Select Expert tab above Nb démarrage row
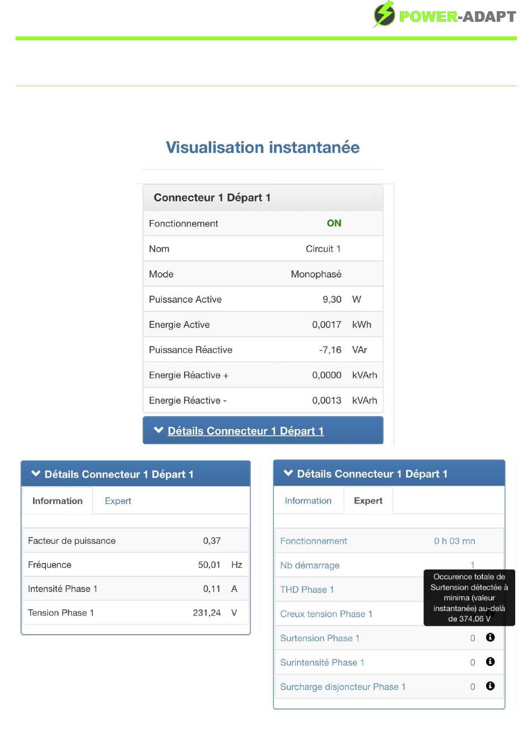Image resolution: width=532 pixels, height=756 pixels. click(x=368, y=501)
